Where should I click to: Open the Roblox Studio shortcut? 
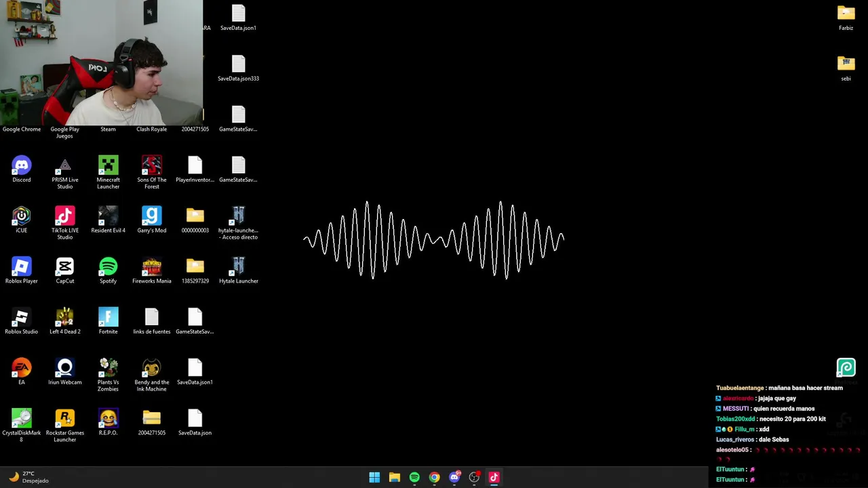pos(22,321)
